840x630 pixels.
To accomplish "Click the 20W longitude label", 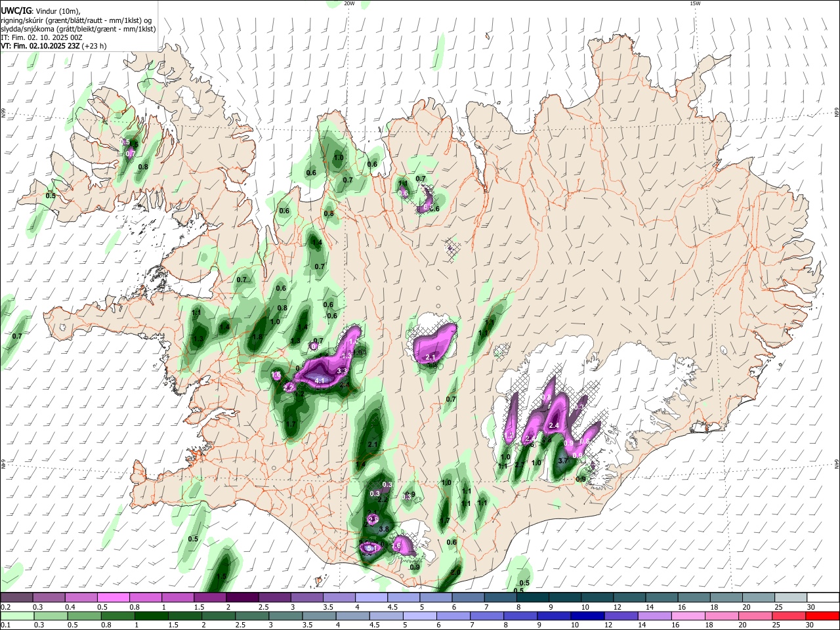I will 349,3.
